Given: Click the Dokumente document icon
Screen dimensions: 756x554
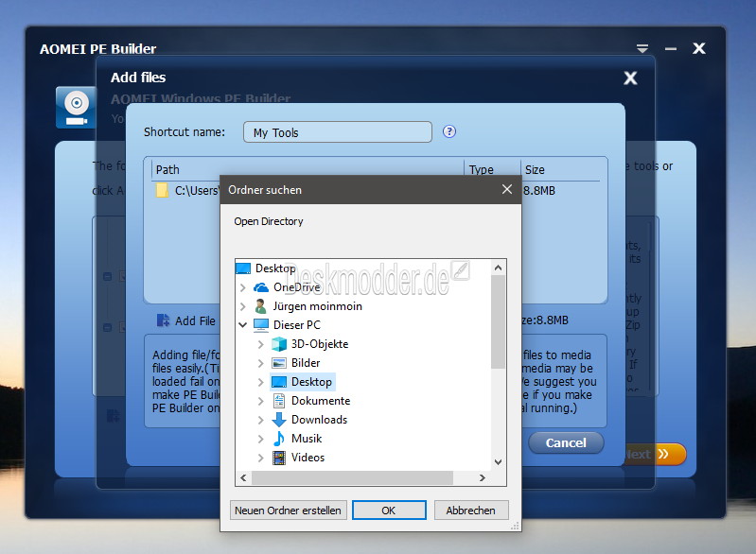Looking at the screenshot, I should [x=279, y=401].
